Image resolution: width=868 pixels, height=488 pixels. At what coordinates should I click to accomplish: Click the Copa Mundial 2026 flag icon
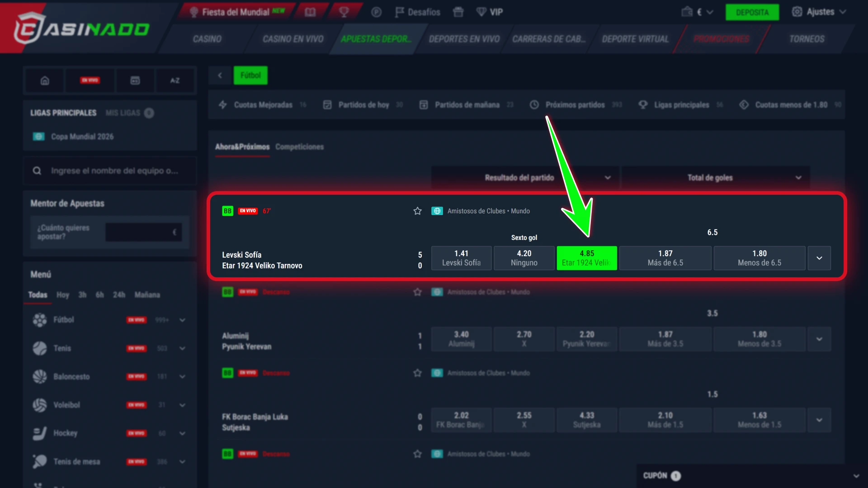click(x=39, y=136)
